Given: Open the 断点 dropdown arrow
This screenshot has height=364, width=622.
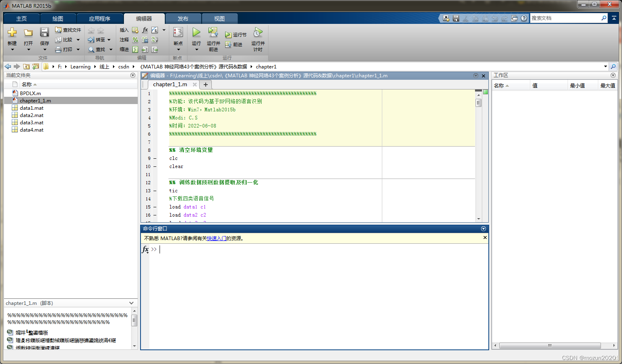Looking at the screenshot, I should click(178, 50).
